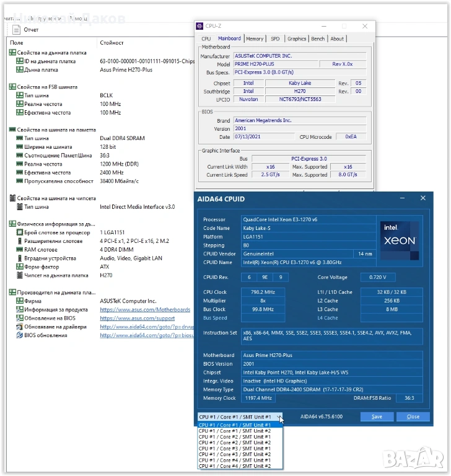The height and width of the screenshot is (476, 451).
Task: Open the CPU core selector dropdown arrow
Action: click(x=279, y=417)
